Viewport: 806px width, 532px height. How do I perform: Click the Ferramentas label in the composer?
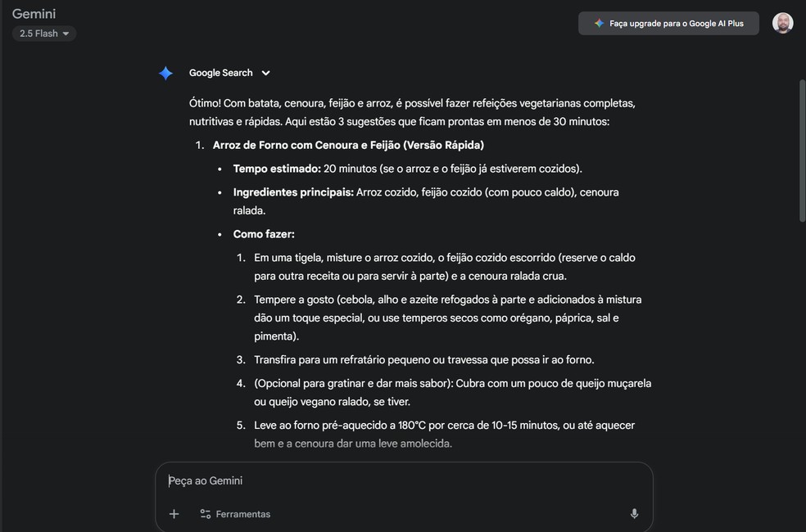242,513
